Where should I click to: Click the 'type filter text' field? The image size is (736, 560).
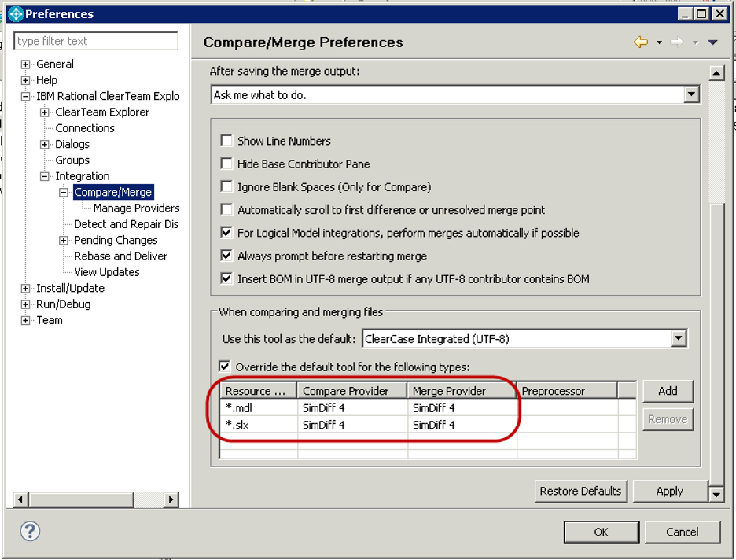(96, 41)
